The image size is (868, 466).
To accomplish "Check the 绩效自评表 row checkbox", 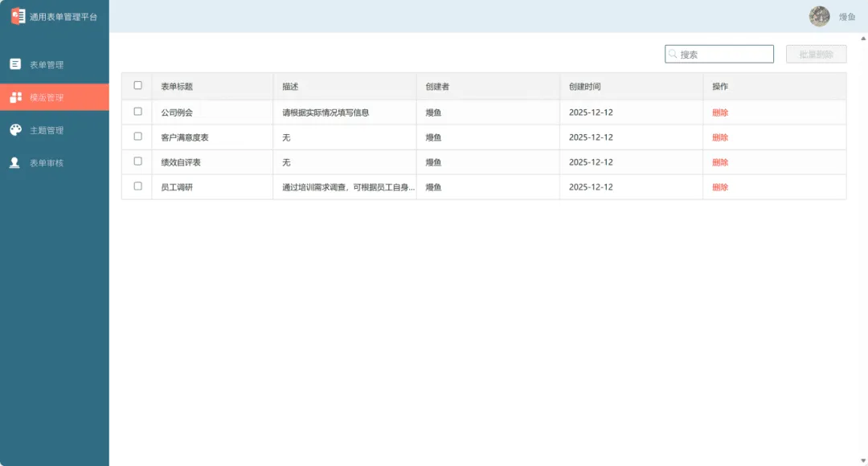I will 138,161.
